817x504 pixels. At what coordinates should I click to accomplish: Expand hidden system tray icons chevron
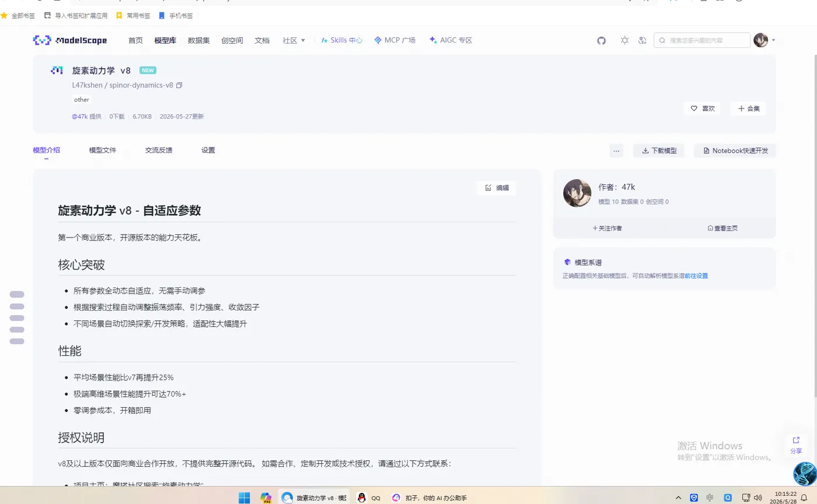[x=678, y=498]
